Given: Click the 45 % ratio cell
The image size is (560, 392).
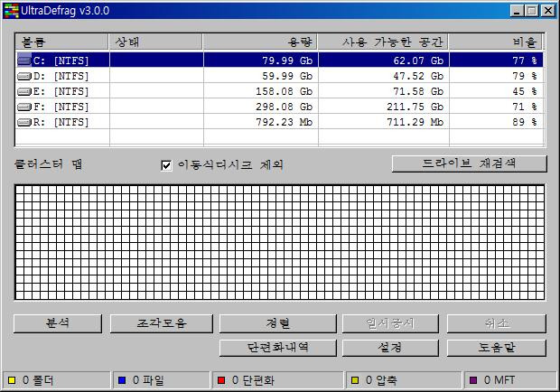Looking at the screenshot, I should point(497,91).
